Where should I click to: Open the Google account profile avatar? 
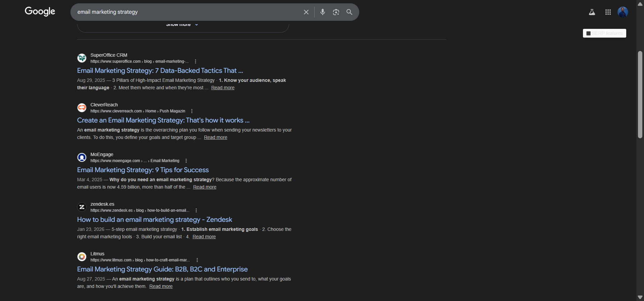[x=623, y=12]
